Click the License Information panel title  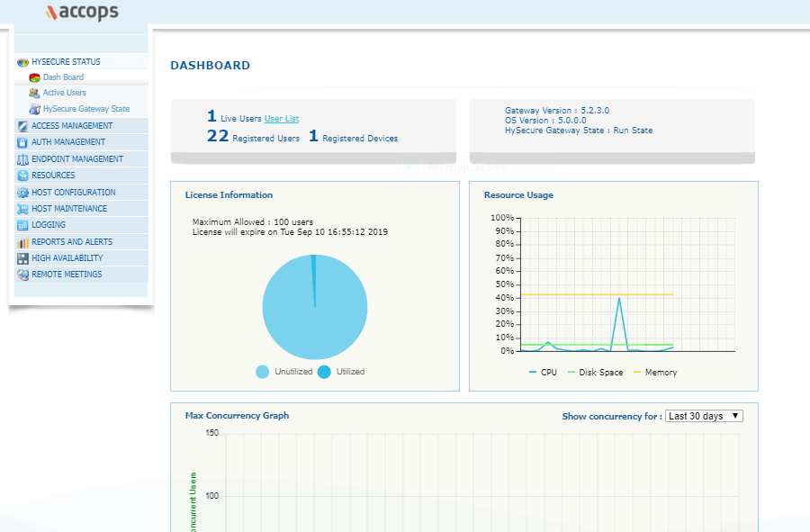229,195
